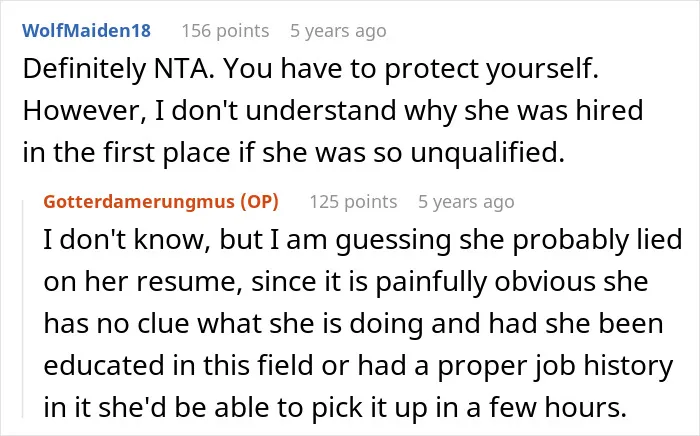Click the 156 points score

click(225, 31)
